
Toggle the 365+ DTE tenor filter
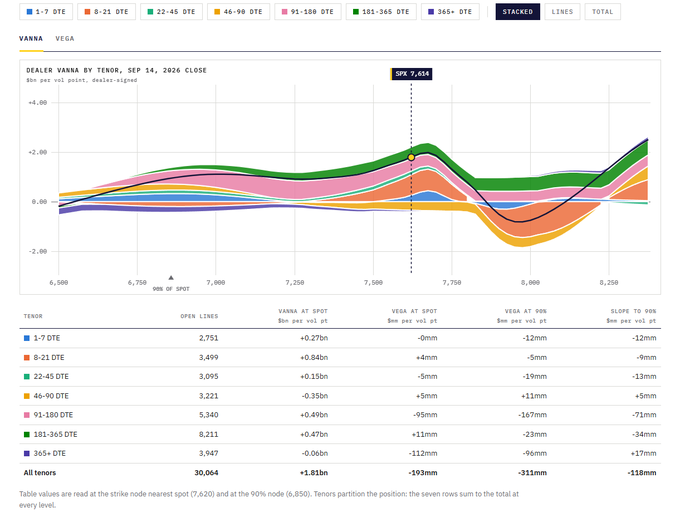tap(450, 12)
